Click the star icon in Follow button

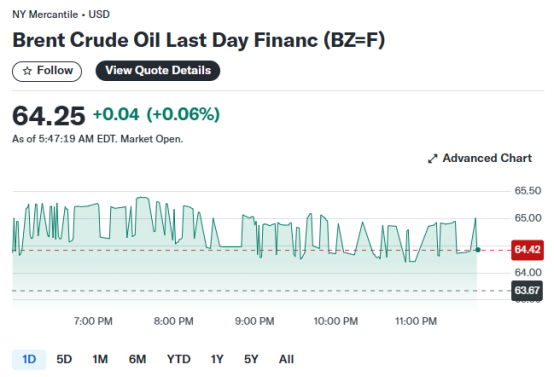tap(27, 71)
